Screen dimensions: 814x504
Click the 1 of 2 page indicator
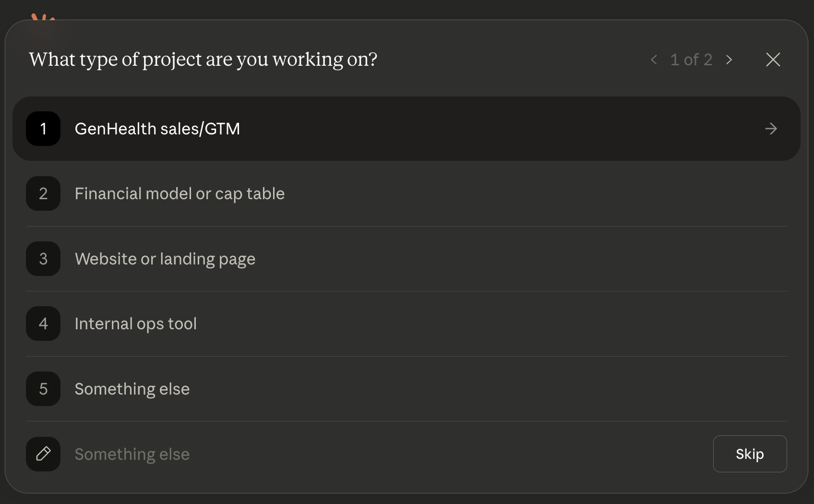[691, 60]
